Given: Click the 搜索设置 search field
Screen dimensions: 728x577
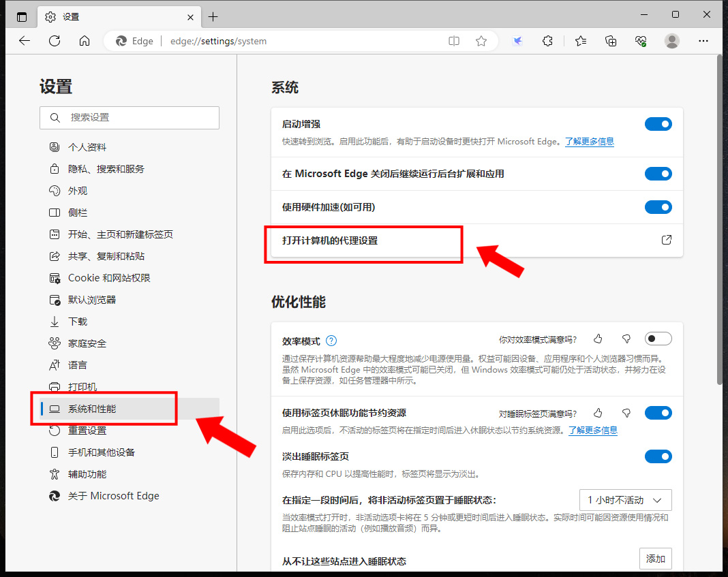Looking at the screenshot, I should [x=129, y=118].
